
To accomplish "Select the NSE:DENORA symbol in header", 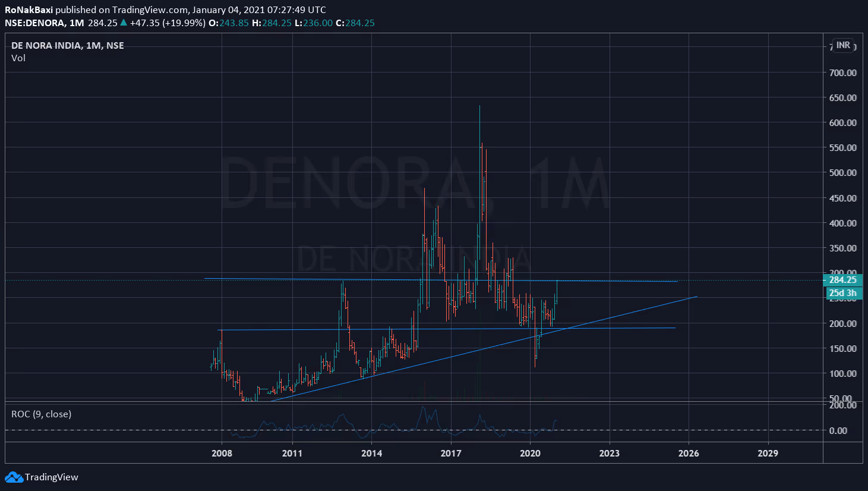I will [34, 23].
